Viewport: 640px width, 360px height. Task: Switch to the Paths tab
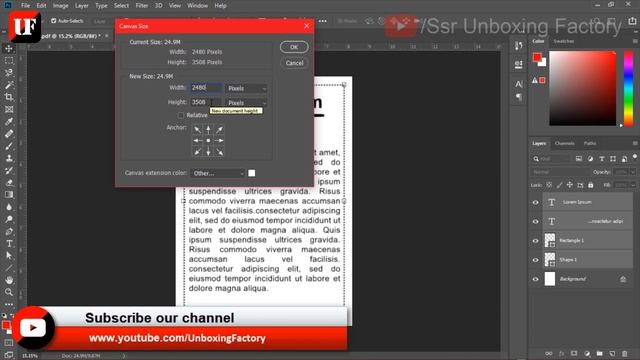pos(590,143)
